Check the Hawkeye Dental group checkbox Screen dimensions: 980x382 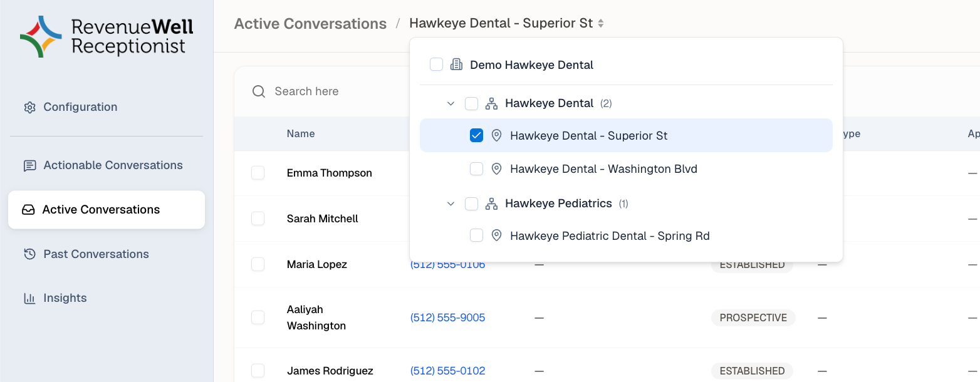coord(471,103)
